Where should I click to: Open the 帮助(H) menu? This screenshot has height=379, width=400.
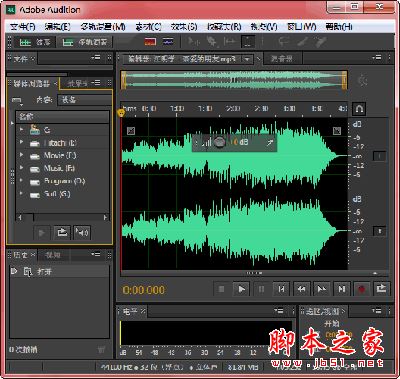(x=339, y=27)
